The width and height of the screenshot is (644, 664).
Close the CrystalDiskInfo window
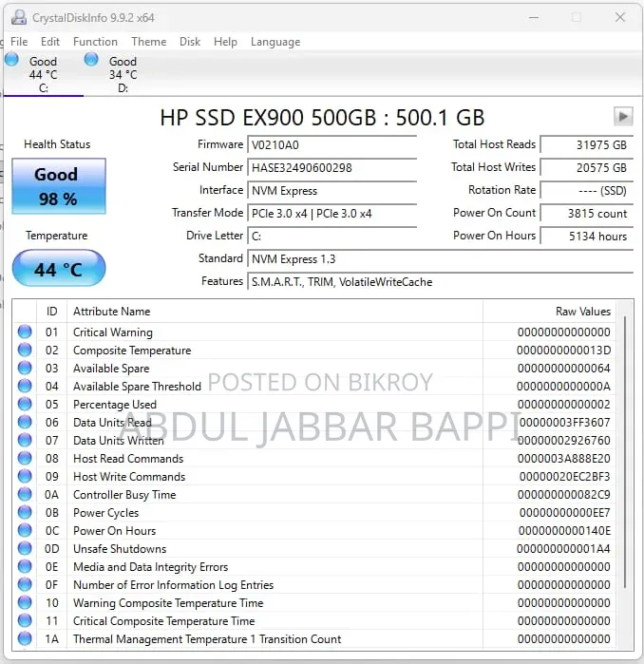click(x=620, y=17)
